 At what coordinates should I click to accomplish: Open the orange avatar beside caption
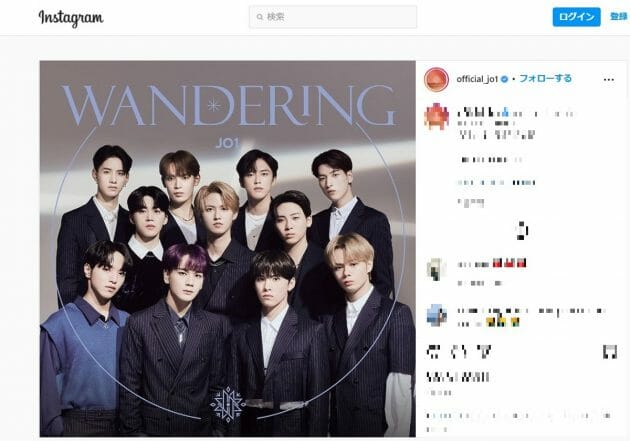436,116
